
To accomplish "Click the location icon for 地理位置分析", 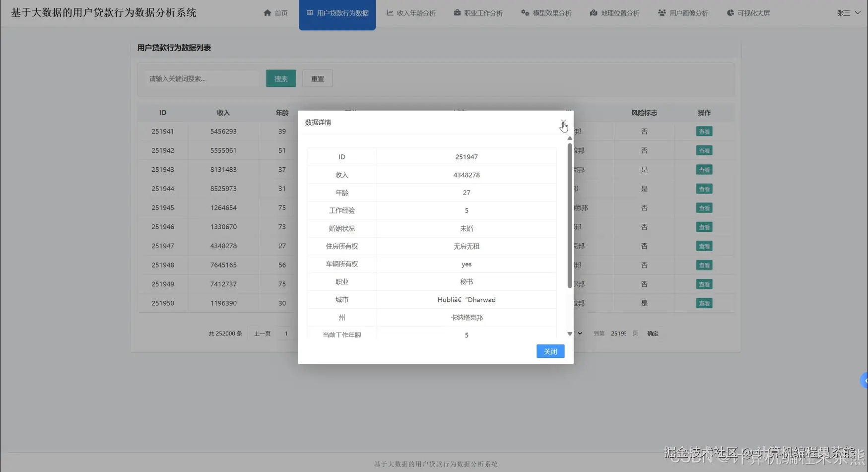I will (594, 13).
